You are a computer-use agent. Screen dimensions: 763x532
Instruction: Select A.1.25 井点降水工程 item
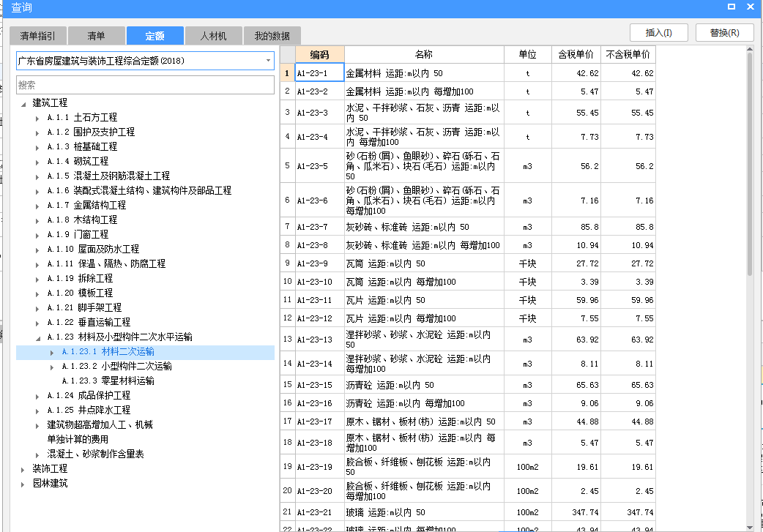click(89, 410)
